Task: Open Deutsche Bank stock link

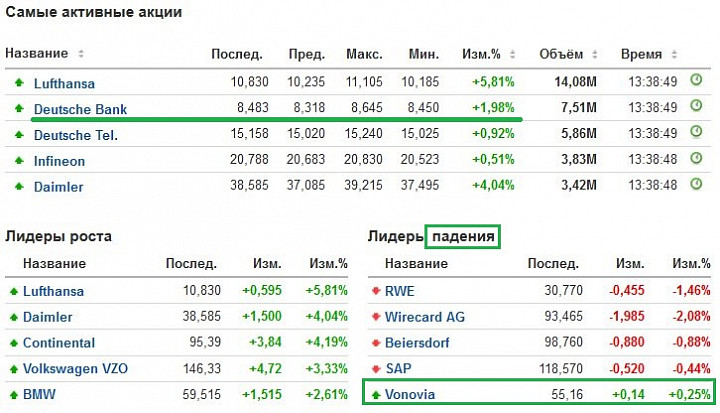Action: (x=80, y=109)
